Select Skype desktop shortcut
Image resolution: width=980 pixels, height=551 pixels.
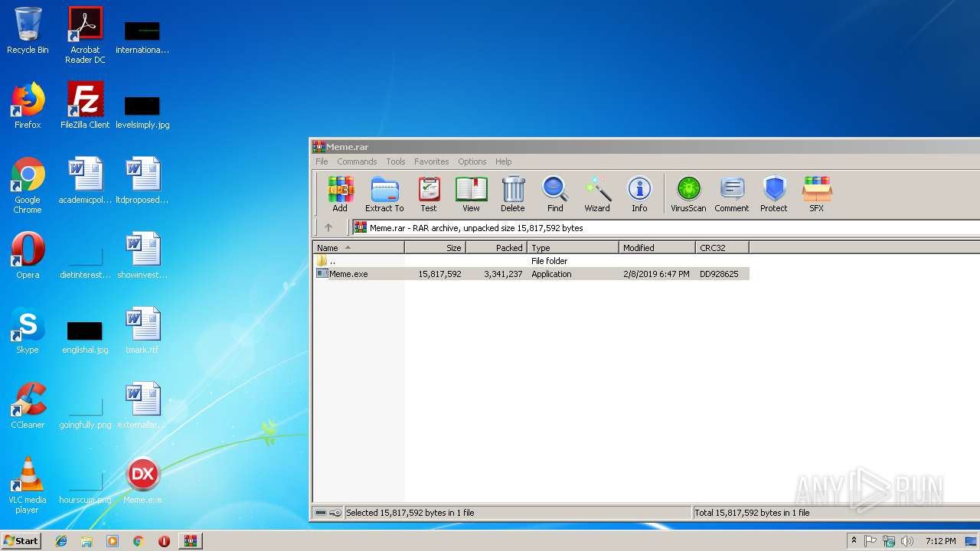pos(28,331)
